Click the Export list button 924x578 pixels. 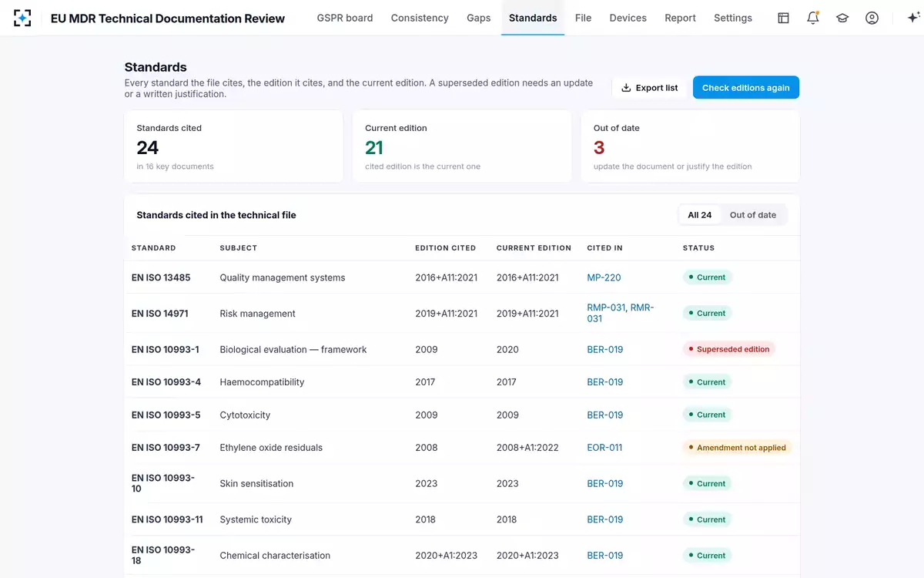[650, 88]
